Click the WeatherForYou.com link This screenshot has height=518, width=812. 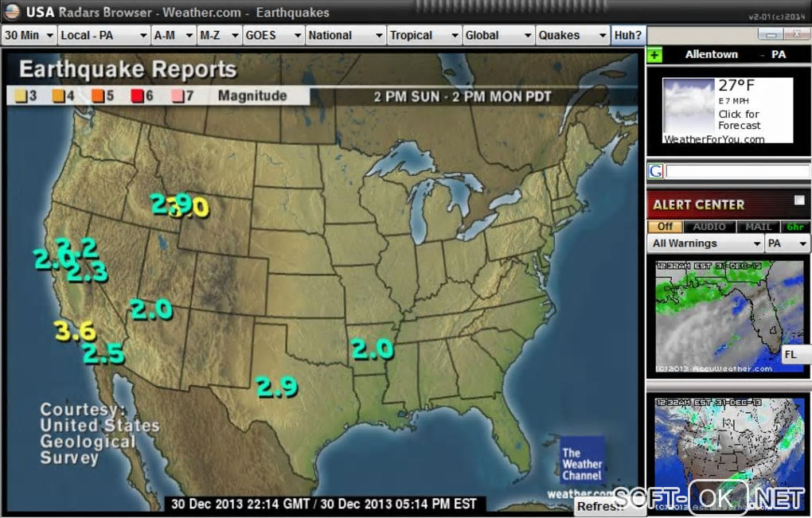(714, 139)
